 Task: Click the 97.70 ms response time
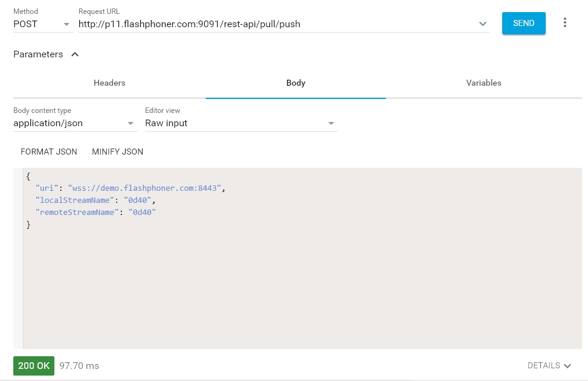click(79, 366)
